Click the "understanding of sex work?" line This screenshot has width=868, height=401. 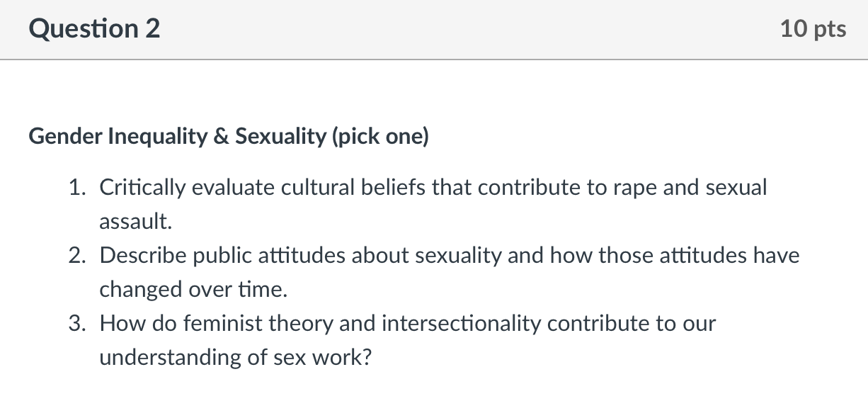(235, 358)
